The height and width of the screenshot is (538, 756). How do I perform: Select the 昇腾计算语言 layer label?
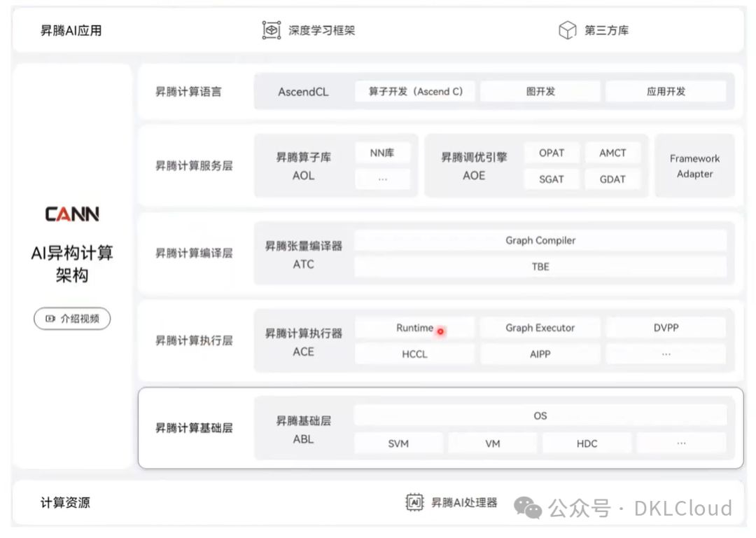point(188,92)
